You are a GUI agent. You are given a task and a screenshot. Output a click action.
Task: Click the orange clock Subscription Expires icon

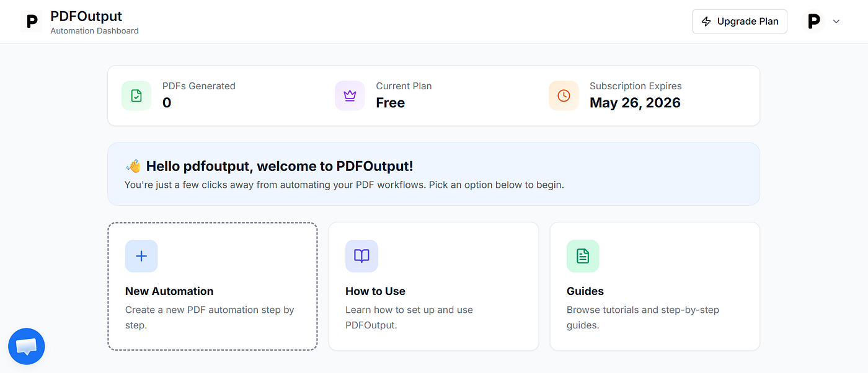[x=564, y=95]
